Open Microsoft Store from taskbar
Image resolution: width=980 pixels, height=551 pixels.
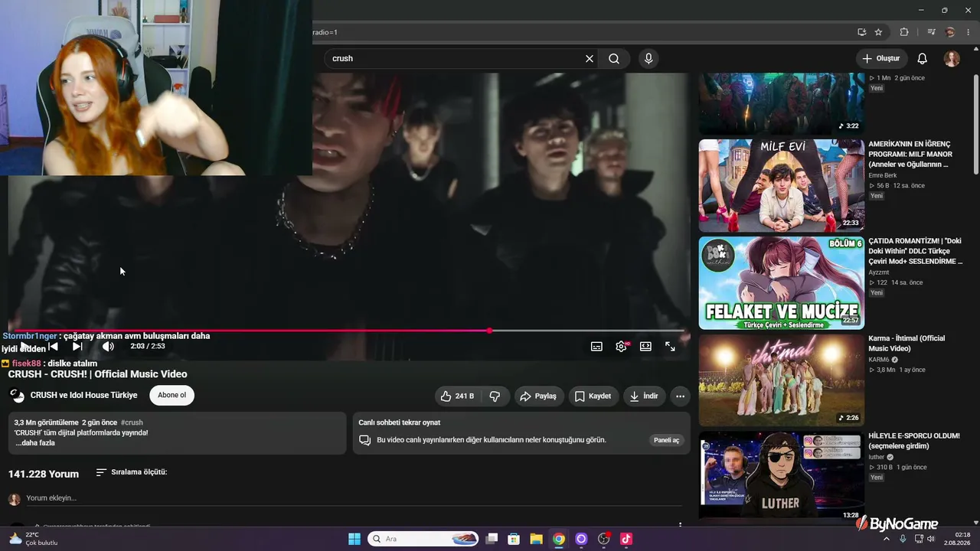(514, 539)
